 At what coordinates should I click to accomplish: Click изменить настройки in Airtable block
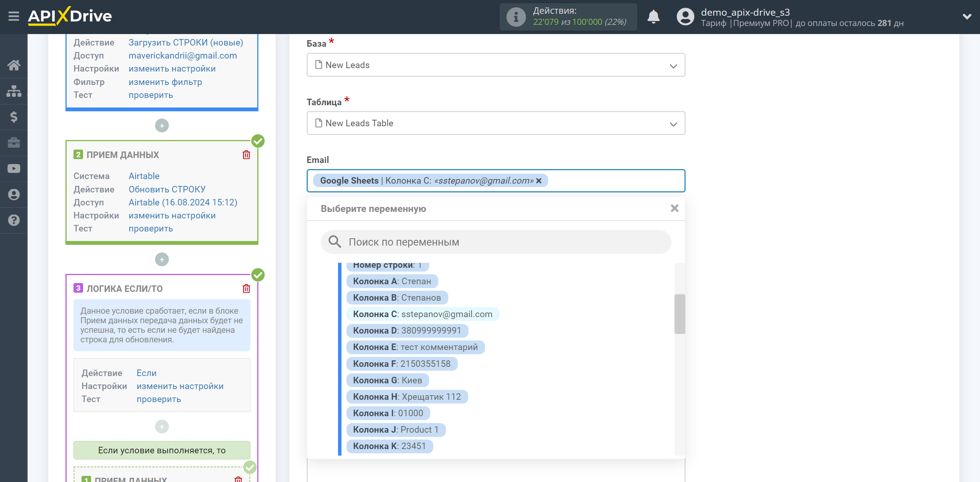tap(172, 215)
